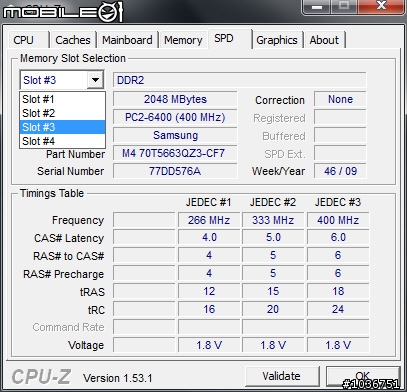The image size is (407, 392).
Task: Switch to the CPU tab
Action: [x=29, y=40]
